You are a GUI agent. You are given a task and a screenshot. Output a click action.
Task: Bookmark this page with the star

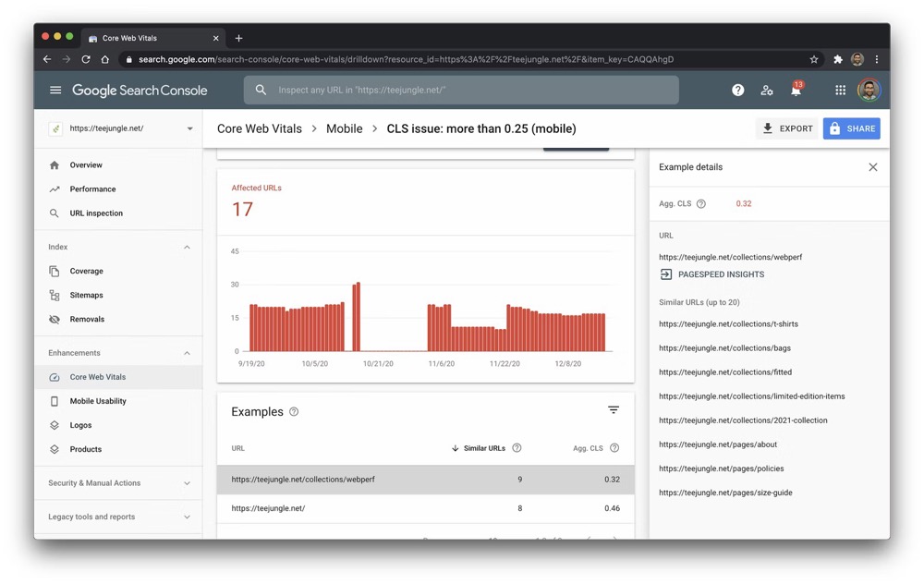pos(814,59)
